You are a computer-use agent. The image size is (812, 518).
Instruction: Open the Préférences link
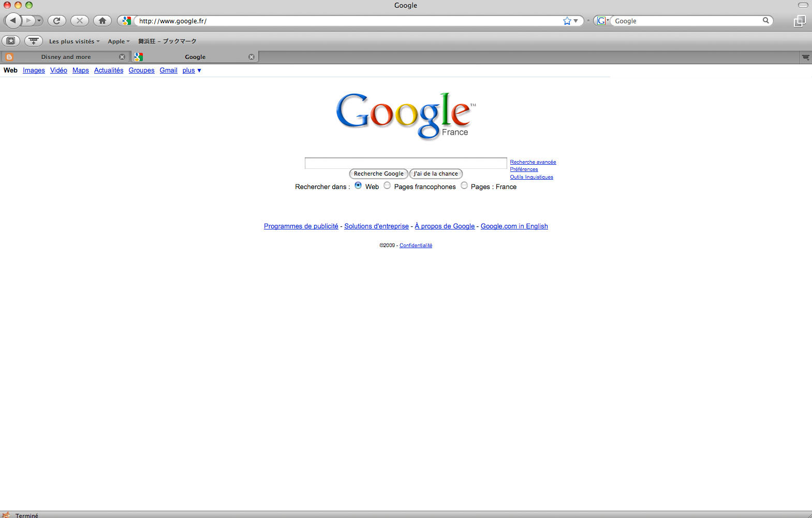[x=524, y=169]
